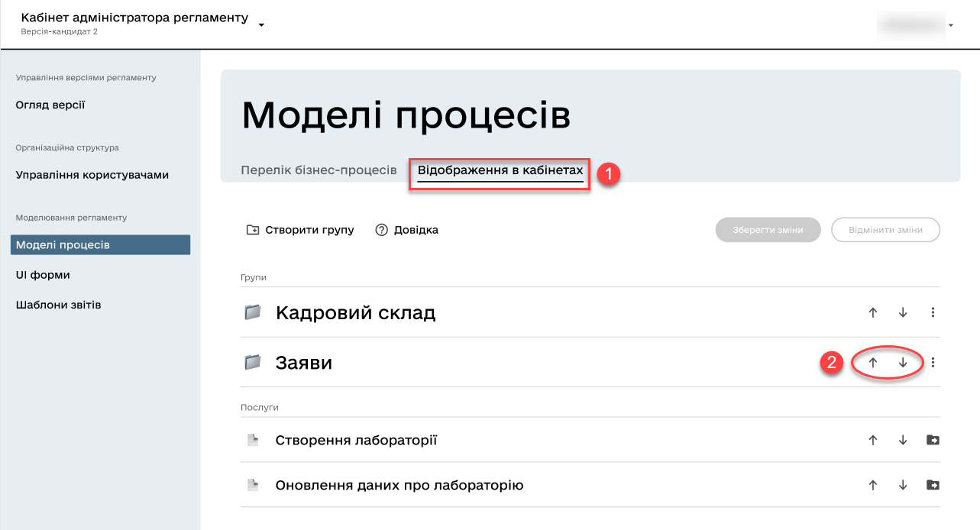Open three-dot menu for Кадровий склад
Image resolution: width=980 pixels, height=530 pixels.
pos(933,312)
